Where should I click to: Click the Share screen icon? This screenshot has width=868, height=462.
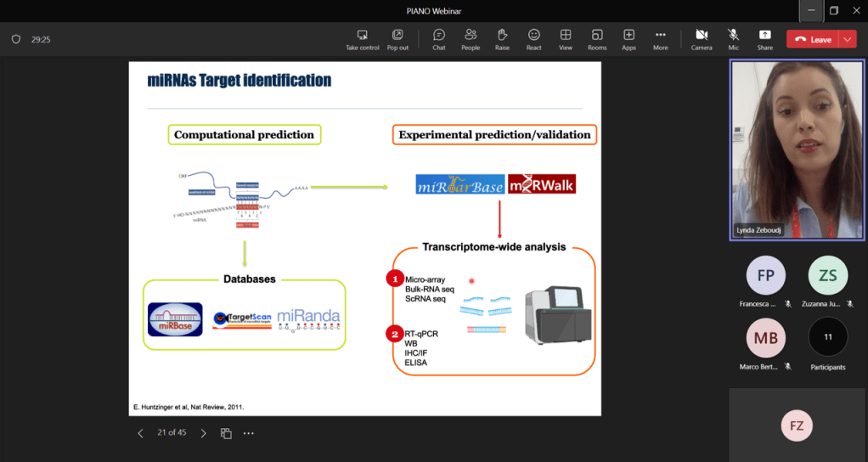[x=764, y=39]
